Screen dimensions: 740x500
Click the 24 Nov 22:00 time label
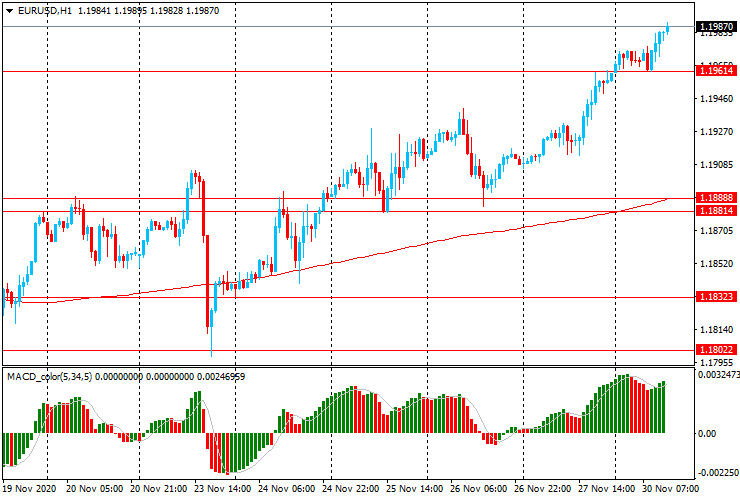[351, 488]
